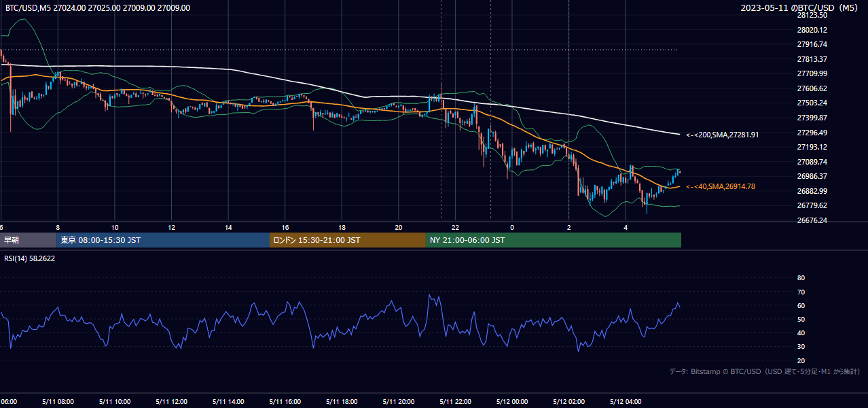Select the NY 21:00-06:00 JST session bar
The image size is (868, 408).
554,240
